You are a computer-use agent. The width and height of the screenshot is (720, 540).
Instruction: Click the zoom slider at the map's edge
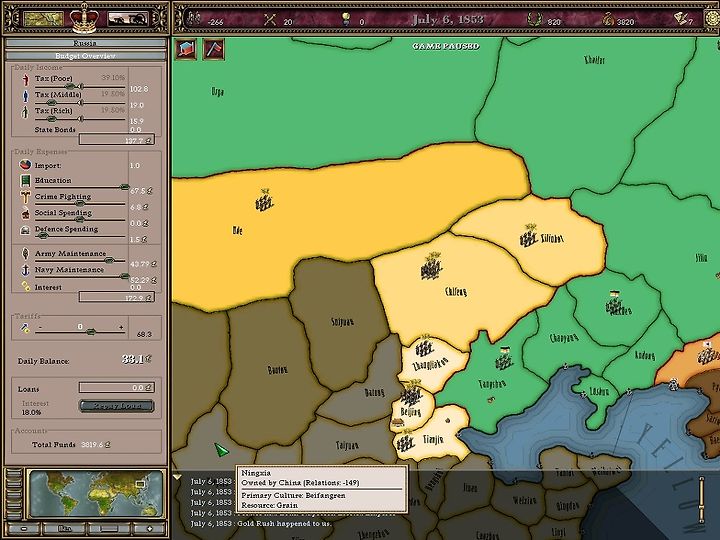click(701, 501)
